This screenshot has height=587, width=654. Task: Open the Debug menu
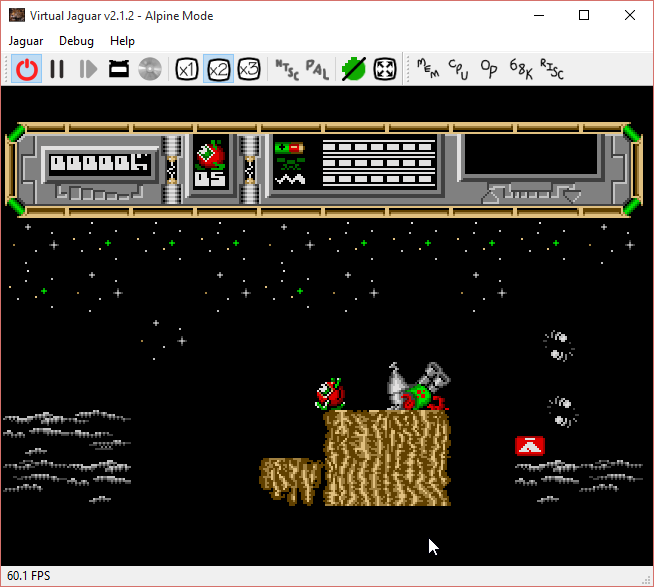coord(76,41)
